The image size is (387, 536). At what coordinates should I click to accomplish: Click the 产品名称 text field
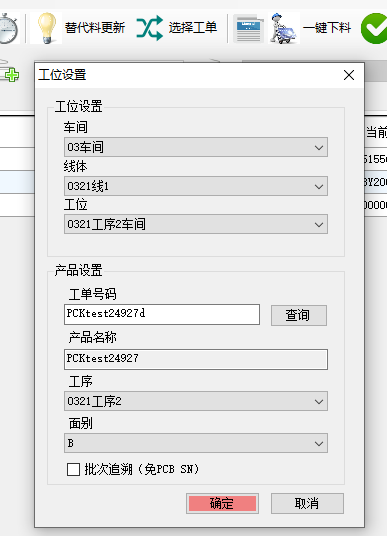click(196, 359)
